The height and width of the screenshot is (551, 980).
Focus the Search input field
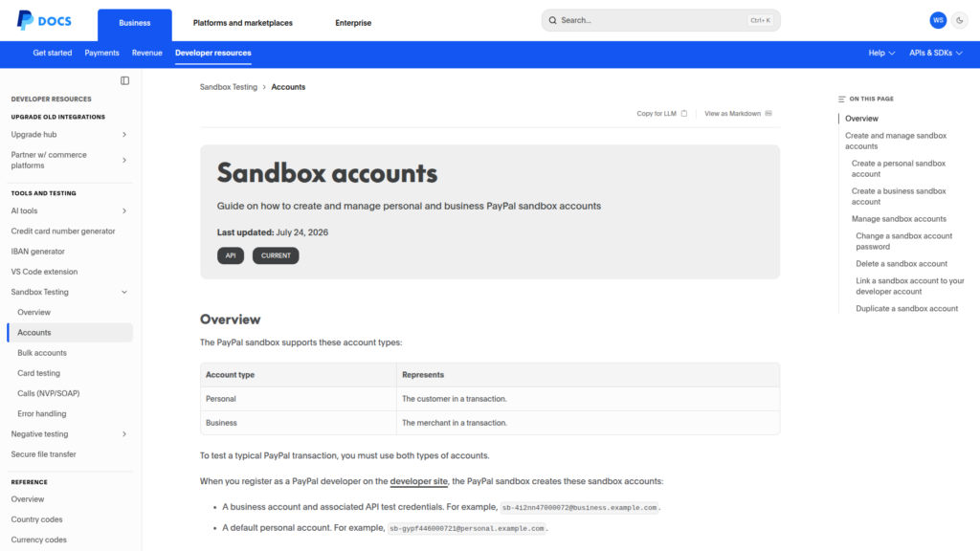pyautogui.click(x=660, y=21)
